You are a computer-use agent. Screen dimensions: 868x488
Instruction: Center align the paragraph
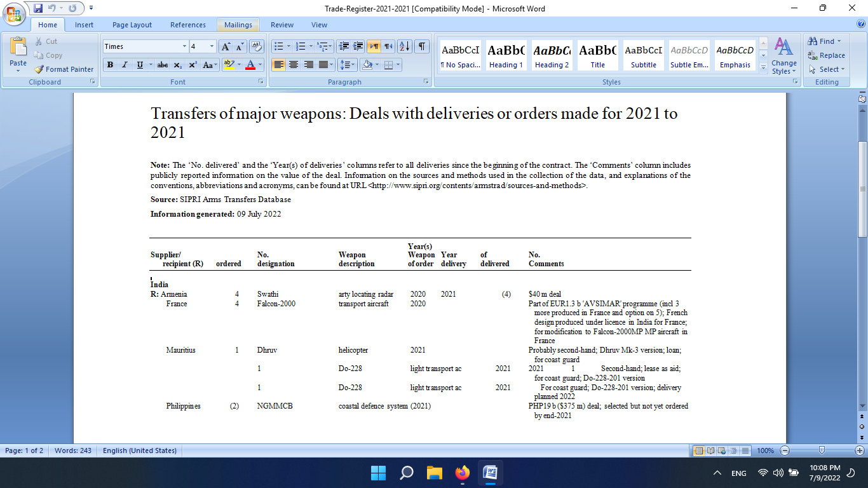tap(294, 65)
